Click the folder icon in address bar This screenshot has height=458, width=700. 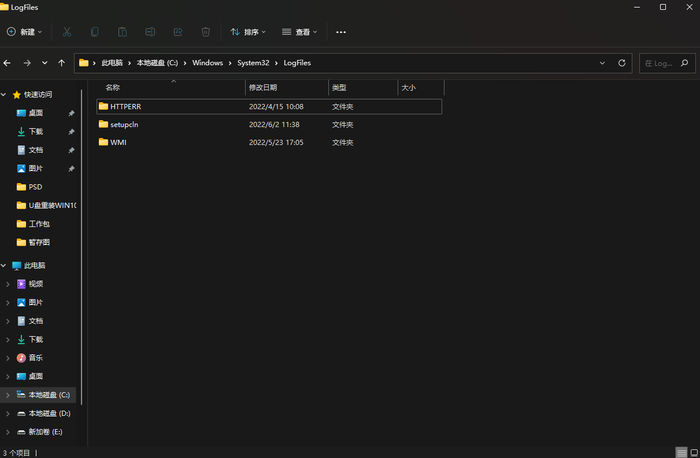click(x=83, y=63)
